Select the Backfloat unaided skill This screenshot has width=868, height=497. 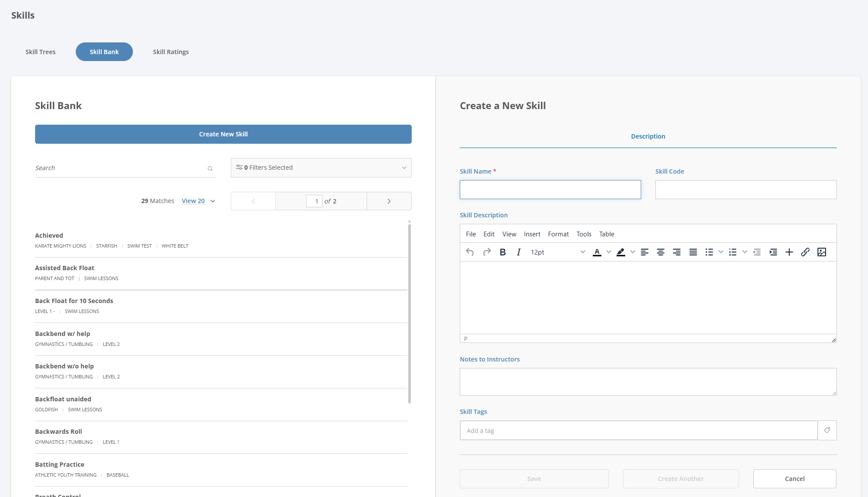tap(221, 404)
